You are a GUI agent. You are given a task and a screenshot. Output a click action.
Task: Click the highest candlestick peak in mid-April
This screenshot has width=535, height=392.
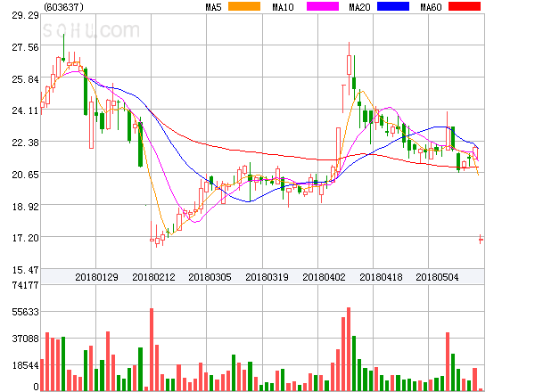click(x=349, y=65)
